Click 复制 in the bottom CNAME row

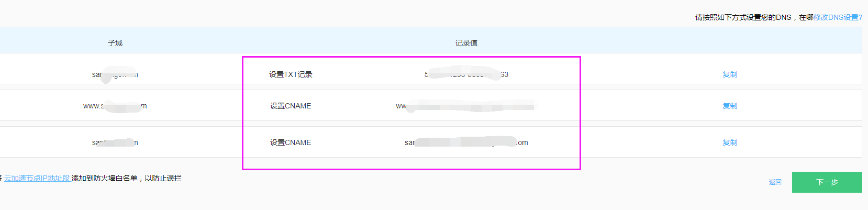pos(730,142)
